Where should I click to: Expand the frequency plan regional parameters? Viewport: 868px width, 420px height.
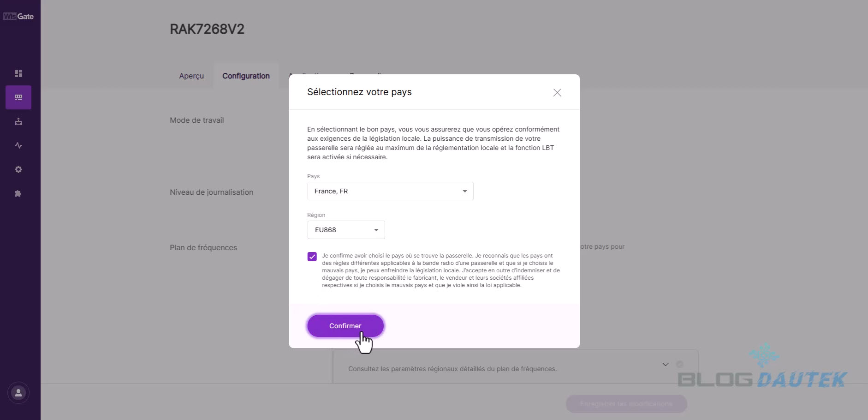coord(665,365)
